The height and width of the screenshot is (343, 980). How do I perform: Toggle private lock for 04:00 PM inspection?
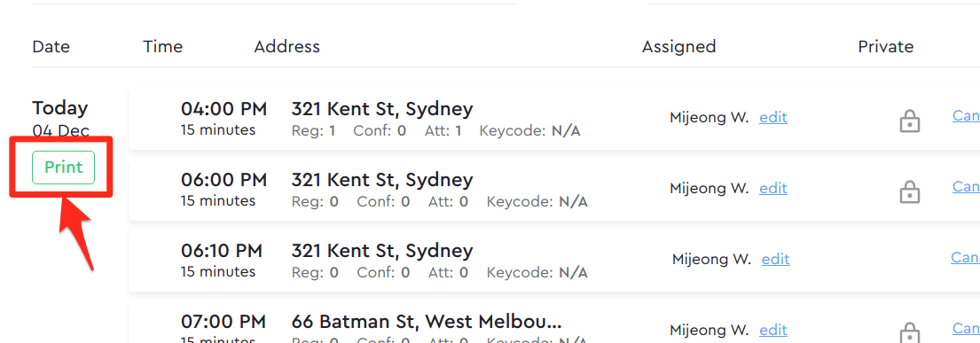click(910, 121)
